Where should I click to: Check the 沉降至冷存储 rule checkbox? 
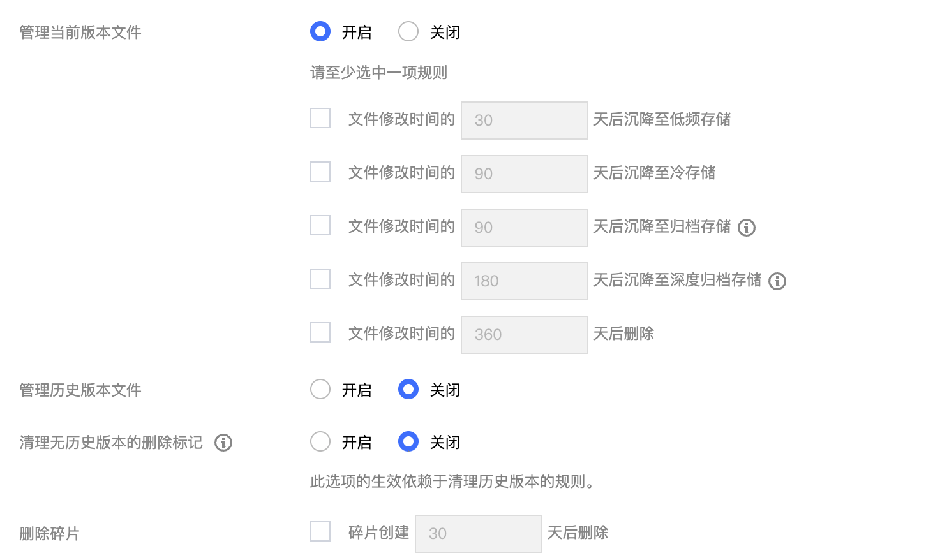(320, 172)
